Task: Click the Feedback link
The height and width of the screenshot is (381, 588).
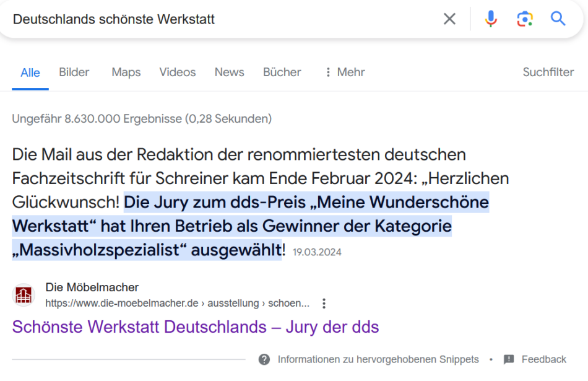Action: coord(544,359)
